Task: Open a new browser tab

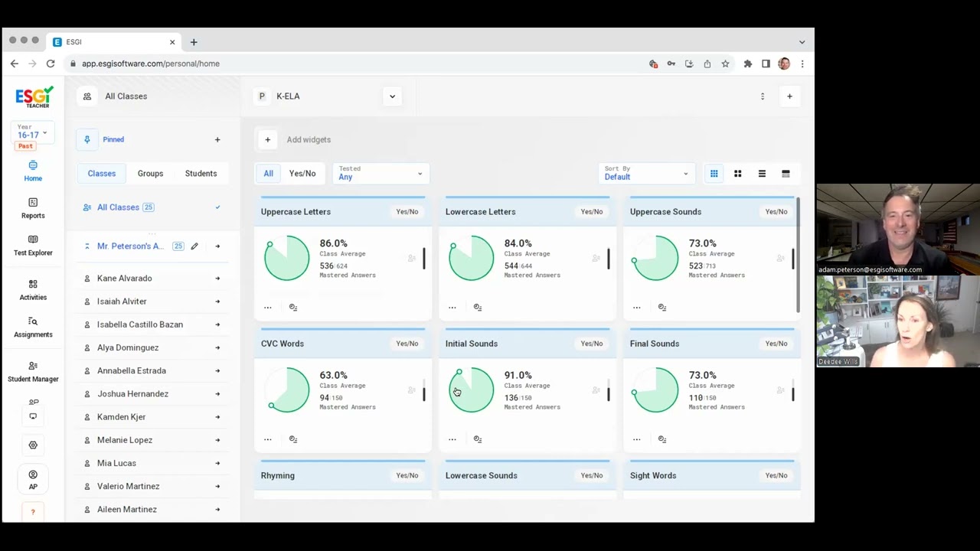Action: (194, 42)
